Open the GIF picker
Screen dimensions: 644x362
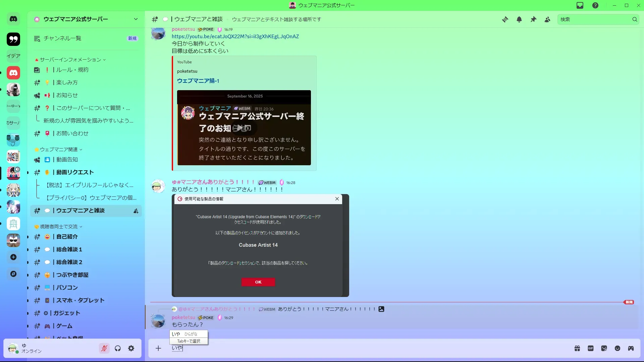point(591,349)
